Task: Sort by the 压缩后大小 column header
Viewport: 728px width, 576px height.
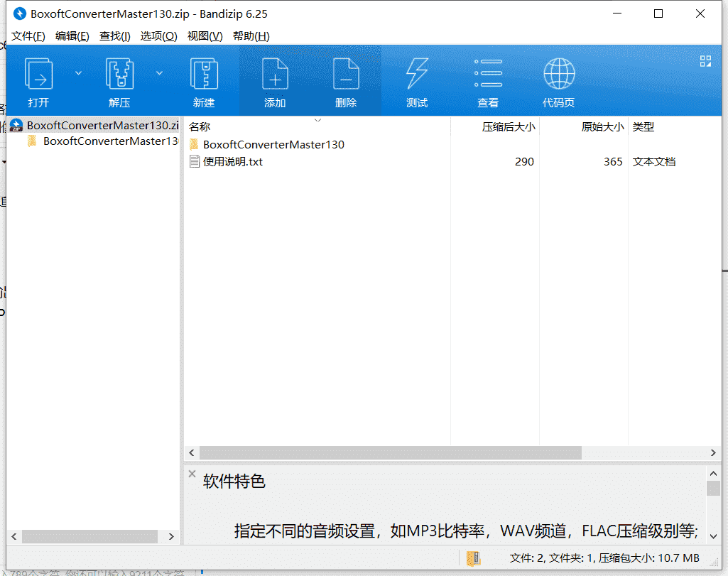Action: tap(509, 126)
